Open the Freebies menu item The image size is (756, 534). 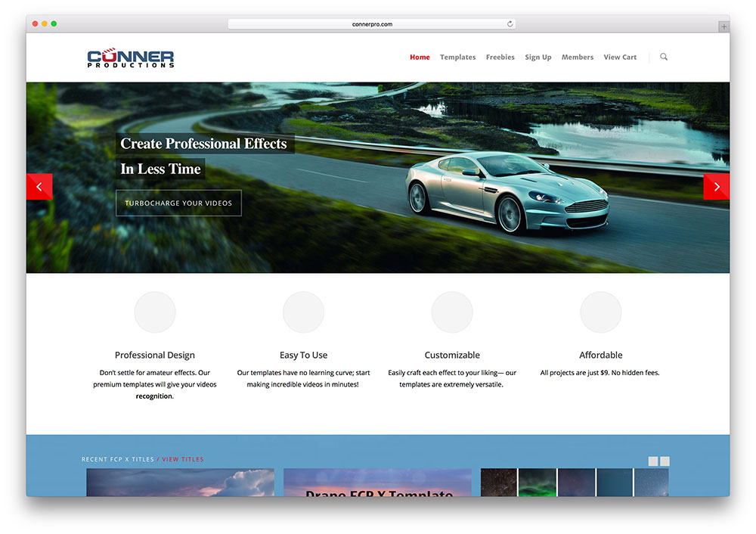(500, 57)
